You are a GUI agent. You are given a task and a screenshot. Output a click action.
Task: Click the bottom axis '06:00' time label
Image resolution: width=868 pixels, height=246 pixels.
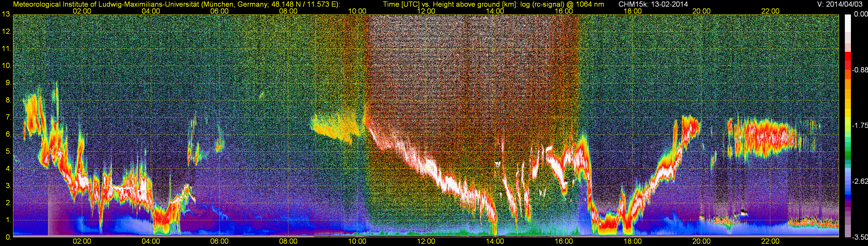219,242
